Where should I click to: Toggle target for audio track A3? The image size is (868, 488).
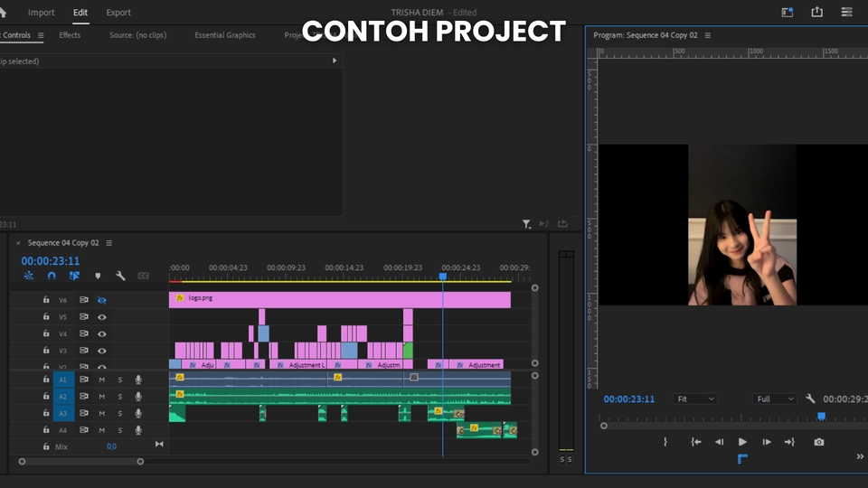63,413
